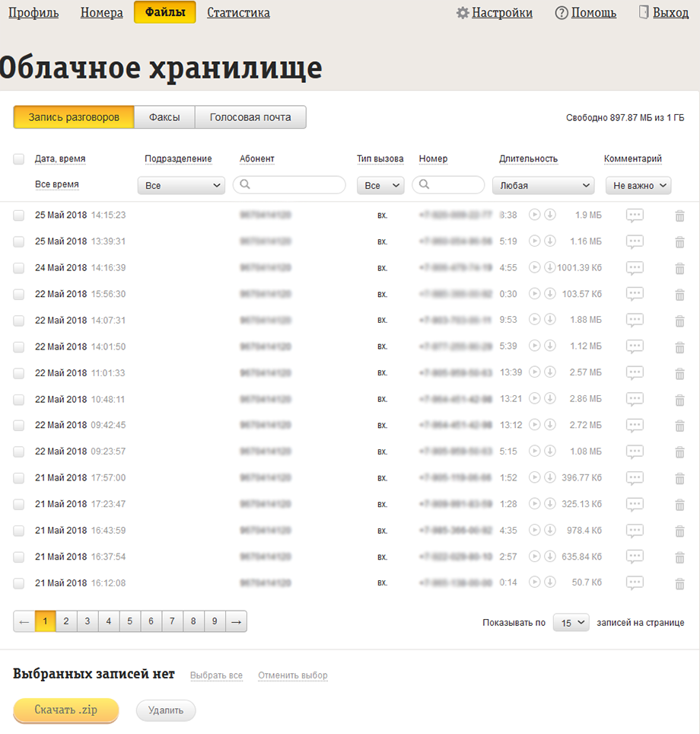Select the 25 Май 2018 14:15:23 row checkbox
The image size is (700, 734).
click(x=19, y=215)
